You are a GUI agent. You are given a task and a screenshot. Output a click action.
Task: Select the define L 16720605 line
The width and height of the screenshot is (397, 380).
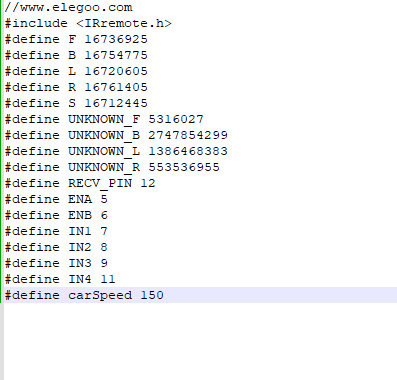[x=76, y=71]
